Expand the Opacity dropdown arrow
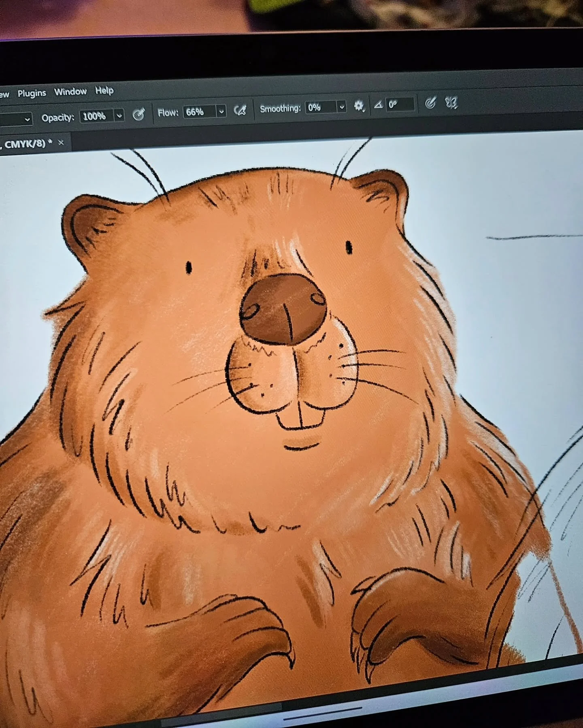 coord(119,116)
